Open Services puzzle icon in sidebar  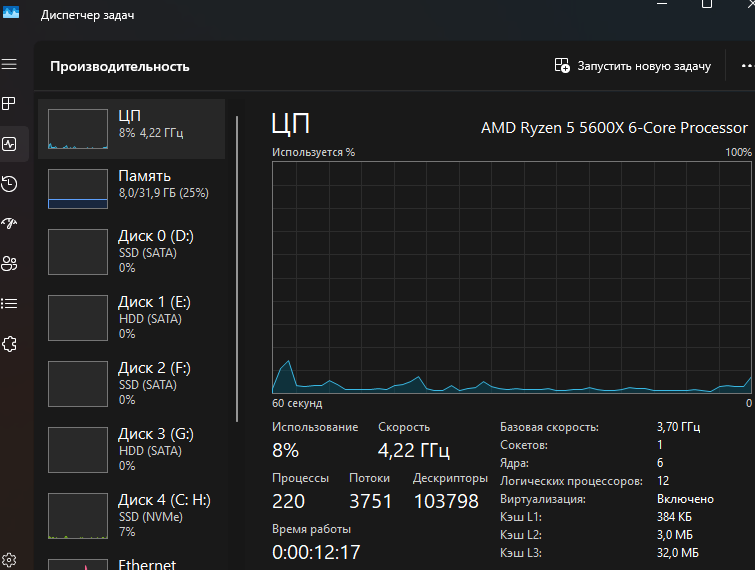coord(9,344)
